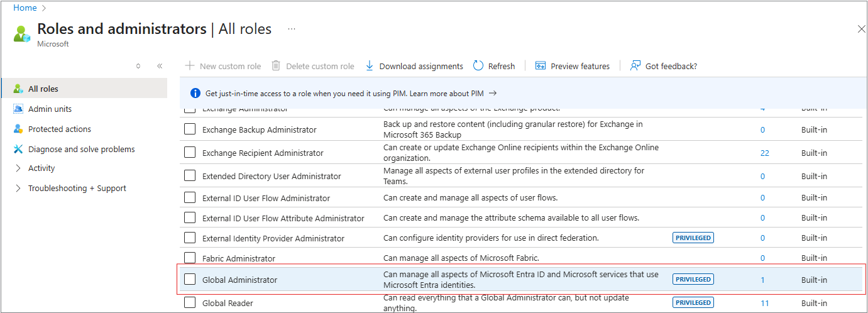Click Diagnose and solve problems wrench icon

(18, 149)
